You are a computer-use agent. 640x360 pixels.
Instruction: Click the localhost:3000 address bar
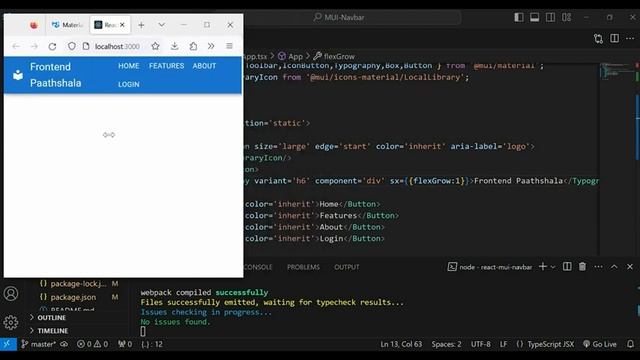[x=117, y=47]
